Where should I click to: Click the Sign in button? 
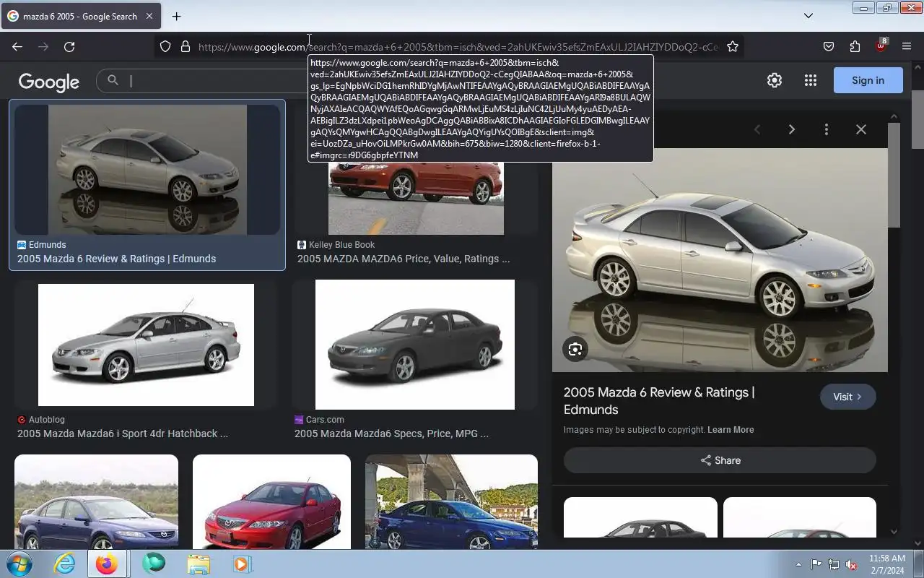click(x=868, y=80)
